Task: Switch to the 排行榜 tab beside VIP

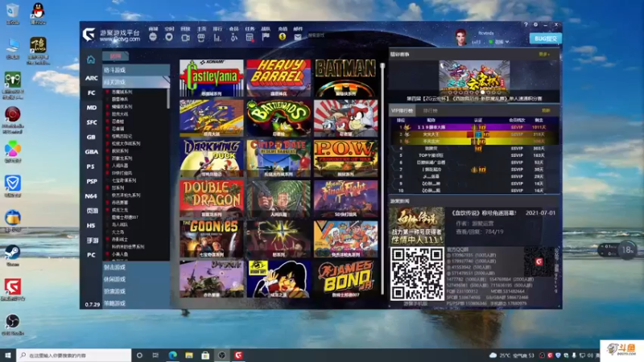Action: point(430,111)
